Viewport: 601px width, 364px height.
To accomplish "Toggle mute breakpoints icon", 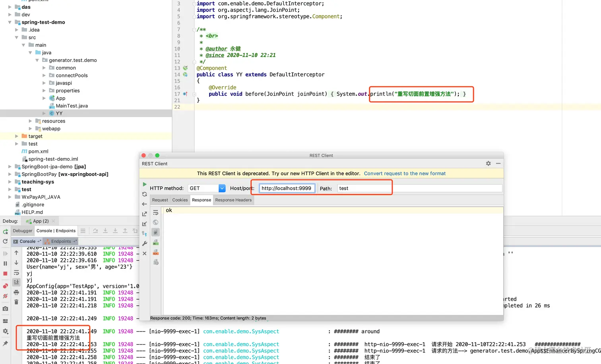I will [6, 296].
